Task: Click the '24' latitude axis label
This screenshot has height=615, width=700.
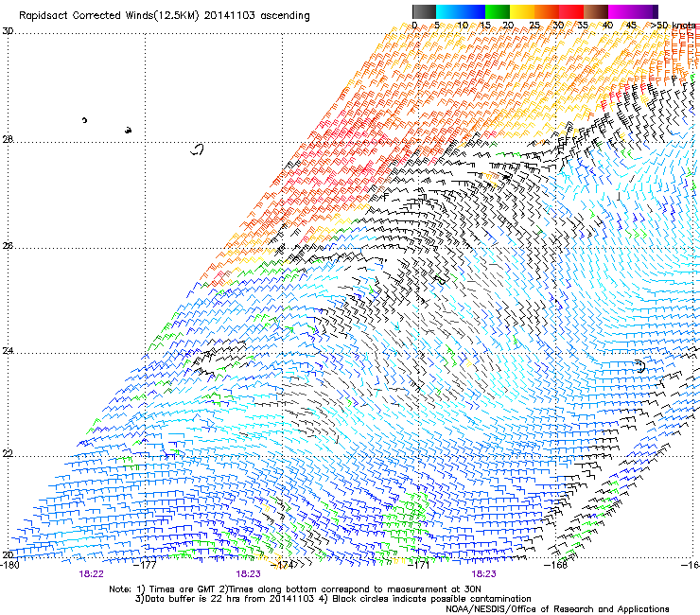Action: click(8, 351)
